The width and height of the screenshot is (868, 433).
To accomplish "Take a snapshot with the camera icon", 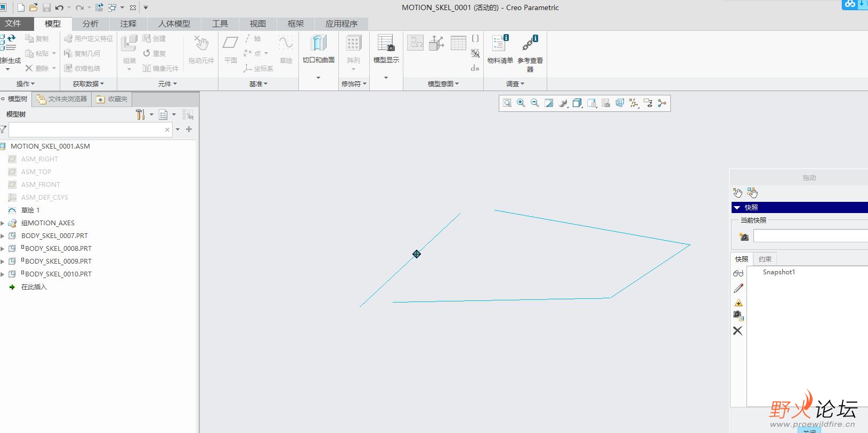I will click(x=744, y=236).
